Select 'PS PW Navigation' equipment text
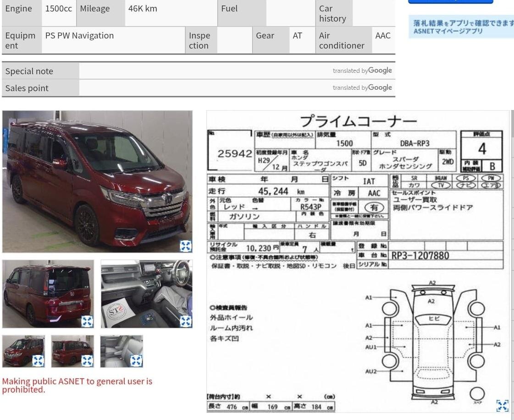 tap(79, 35)
